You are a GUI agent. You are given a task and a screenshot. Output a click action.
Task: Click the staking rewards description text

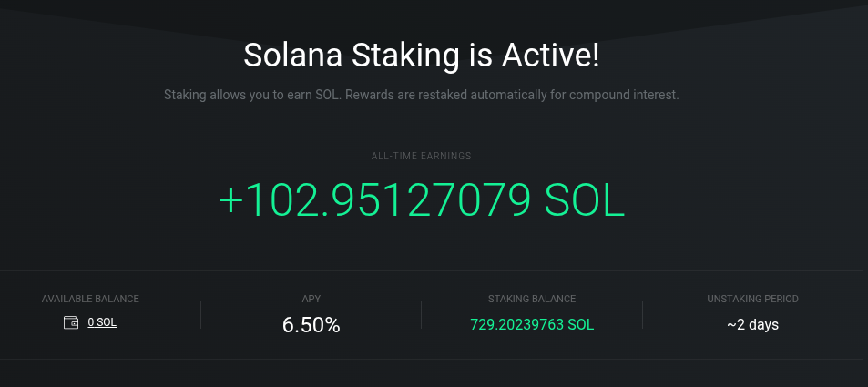point(422,95)
